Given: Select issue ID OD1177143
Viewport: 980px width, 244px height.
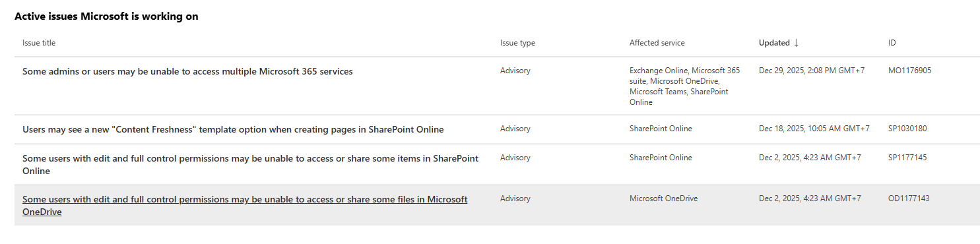Looking at the screenshot, I should [909, 198].
